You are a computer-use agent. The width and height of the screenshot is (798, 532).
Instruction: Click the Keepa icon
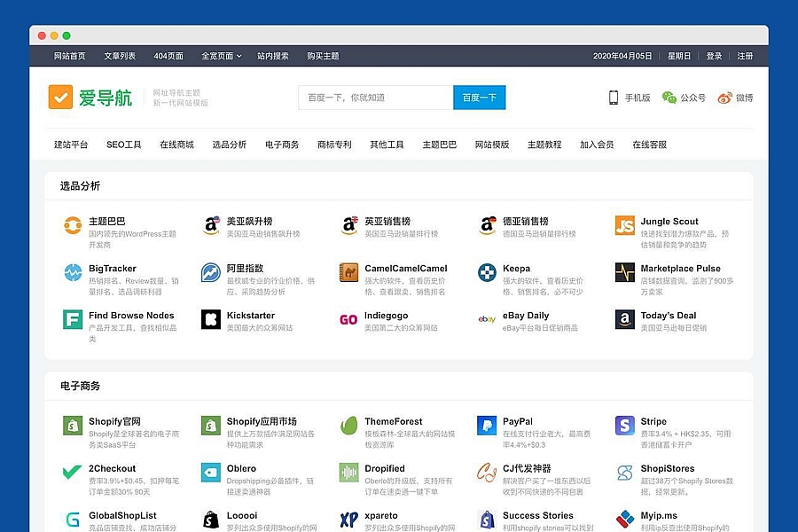[487, 272]
